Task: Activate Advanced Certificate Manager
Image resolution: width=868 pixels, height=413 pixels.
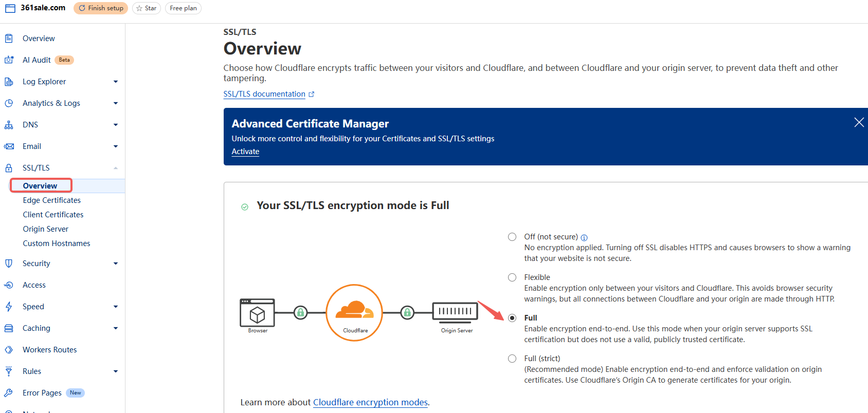Action: [x=245, y=151]
